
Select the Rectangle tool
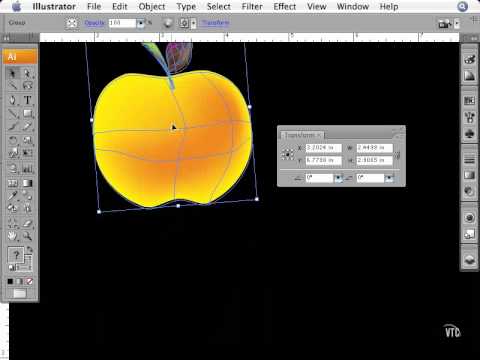(x=27, y=114)
